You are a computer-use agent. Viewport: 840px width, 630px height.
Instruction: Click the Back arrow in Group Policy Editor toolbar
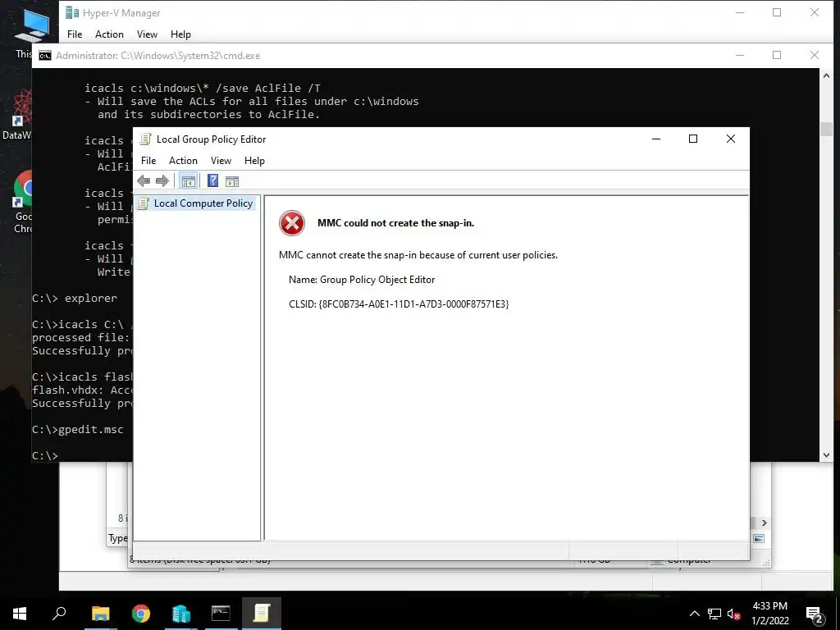[144, 181]
